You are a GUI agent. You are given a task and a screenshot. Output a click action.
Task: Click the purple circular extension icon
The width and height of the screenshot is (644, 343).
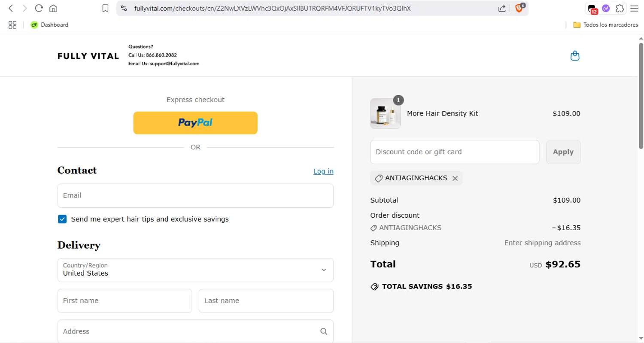pyautogui.click(x=606, y=8)
